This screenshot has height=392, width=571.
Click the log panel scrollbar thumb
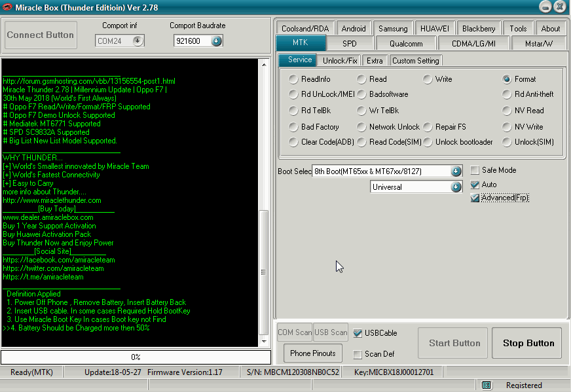pos(264,272)
